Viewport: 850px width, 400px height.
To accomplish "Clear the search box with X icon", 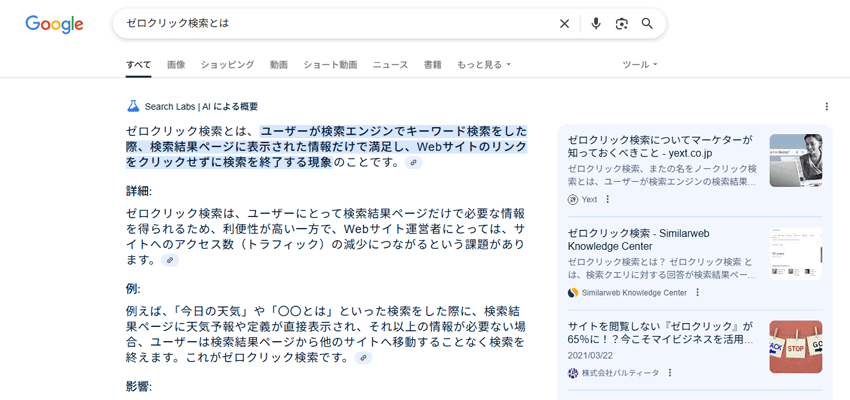I will tap(564, 23).
